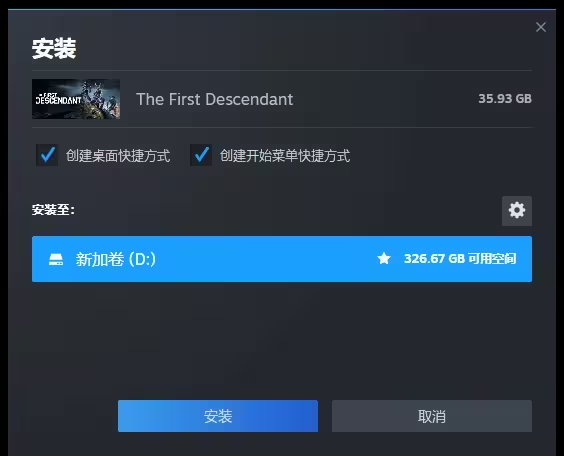Click the 35.93 GB download size
The width and height of the screenshot is (564, 456).
pyautogui.click(x=505, y=99)
